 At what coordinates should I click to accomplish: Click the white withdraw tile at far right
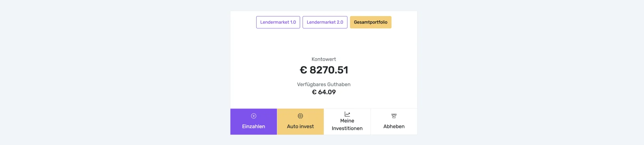click(394, 122)
